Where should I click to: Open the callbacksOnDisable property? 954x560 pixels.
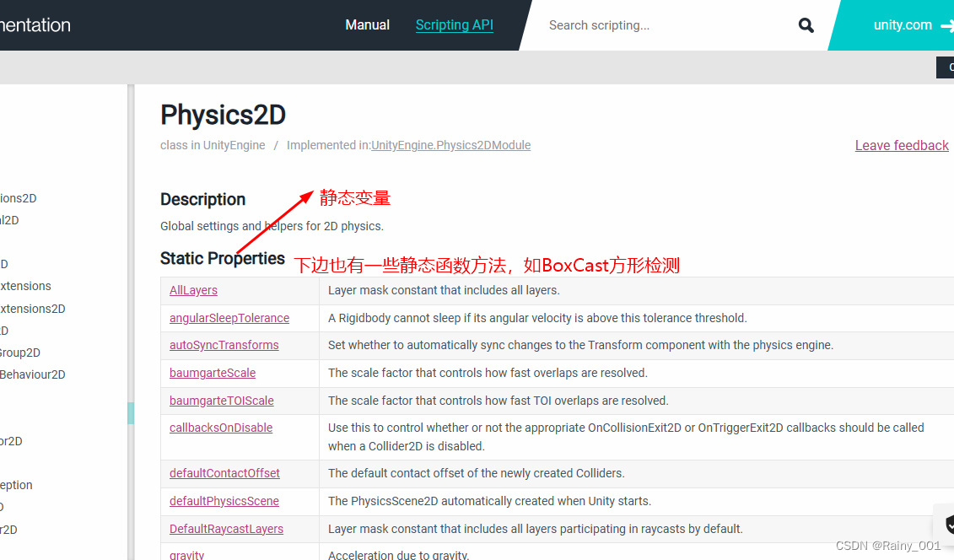coord(221,428)
